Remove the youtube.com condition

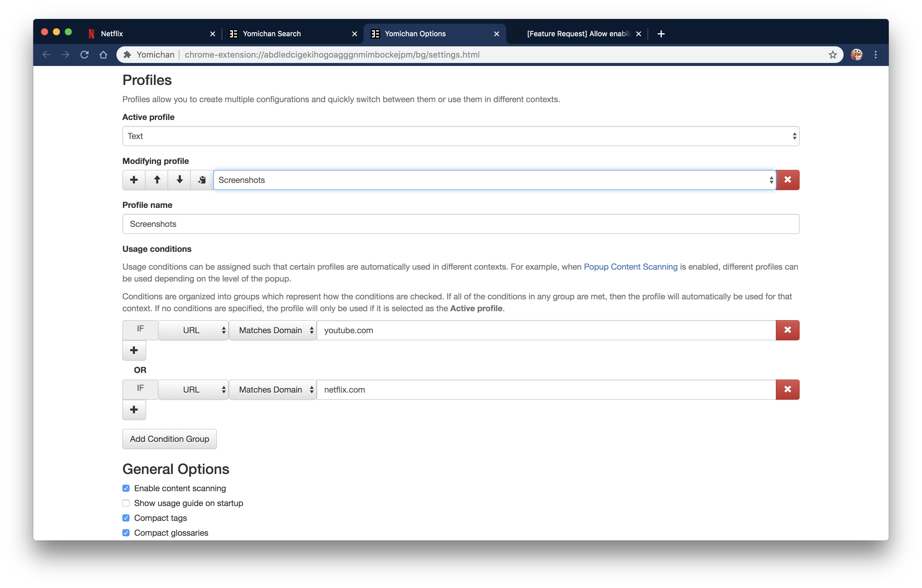click(787, 330)
